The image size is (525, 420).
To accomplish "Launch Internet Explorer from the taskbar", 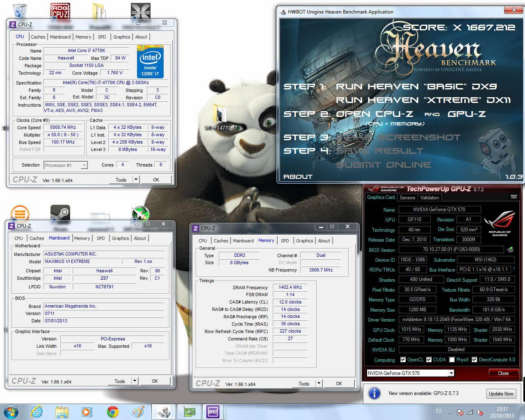I will coord(37,412).
